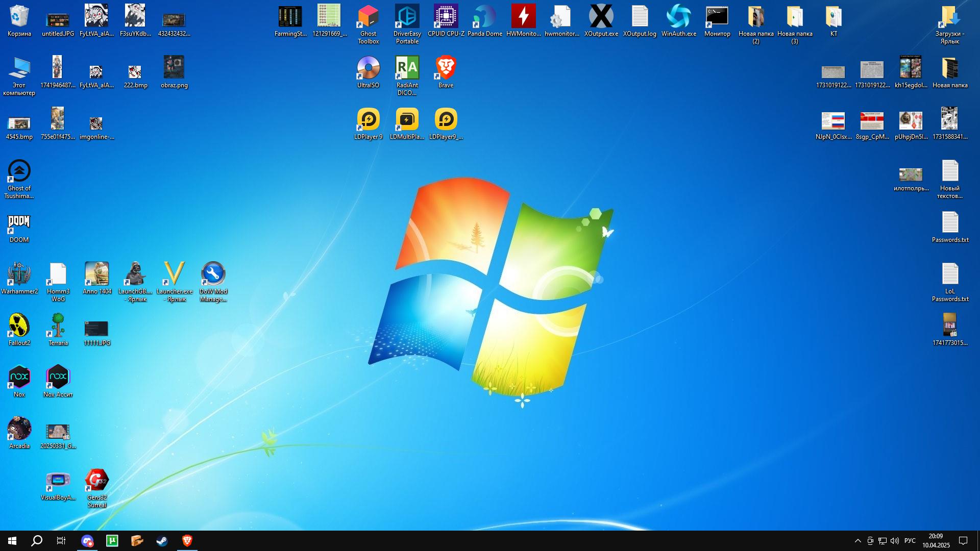Open network status tray icon

tap(883, 541)
